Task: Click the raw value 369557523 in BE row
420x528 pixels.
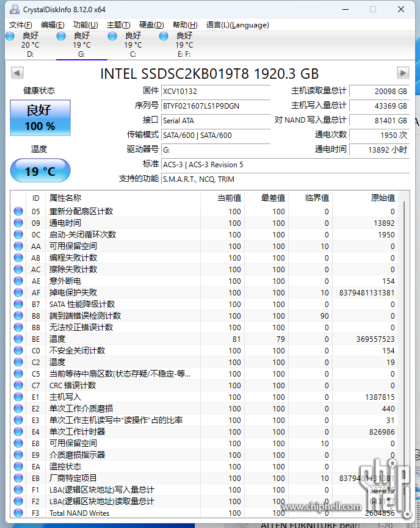Action: pyautogui.click(x=375, y=339)
